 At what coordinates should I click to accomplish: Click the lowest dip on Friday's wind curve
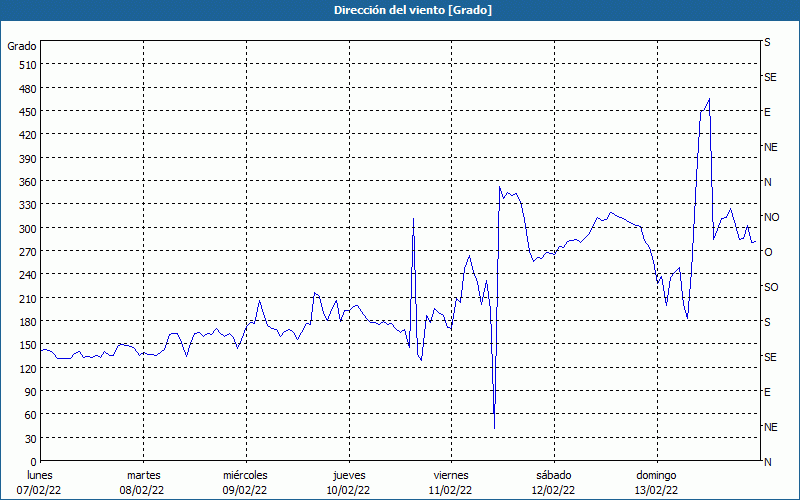494,428
